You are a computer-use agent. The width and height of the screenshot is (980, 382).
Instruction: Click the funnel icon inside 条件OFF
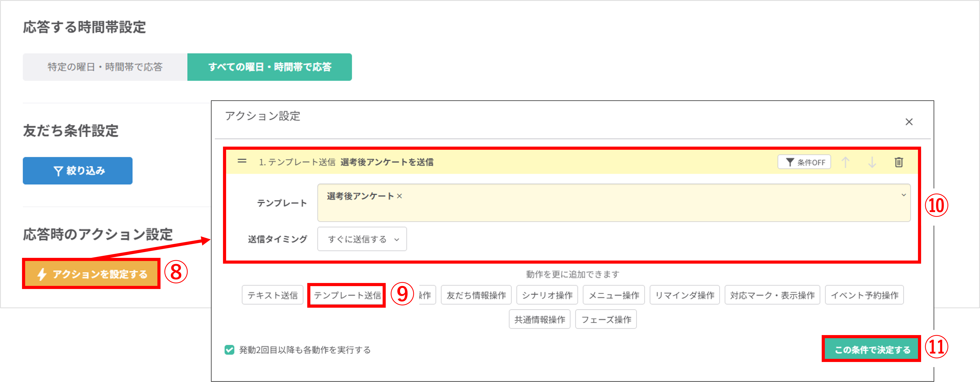790,162
